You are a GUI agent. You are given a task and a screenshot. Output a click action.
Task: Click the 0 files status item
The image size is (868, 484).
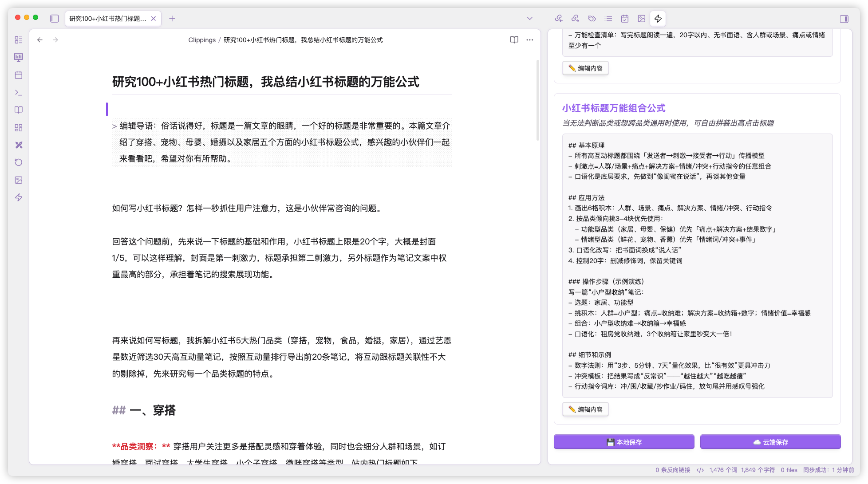coord(789,470)
